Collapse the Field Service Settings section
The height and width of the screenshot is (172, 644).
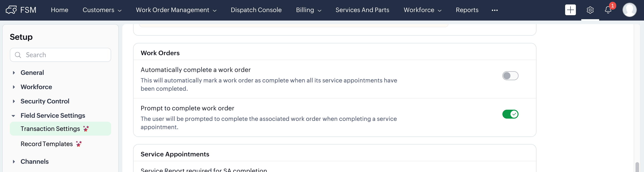click(x=13, y=116)
